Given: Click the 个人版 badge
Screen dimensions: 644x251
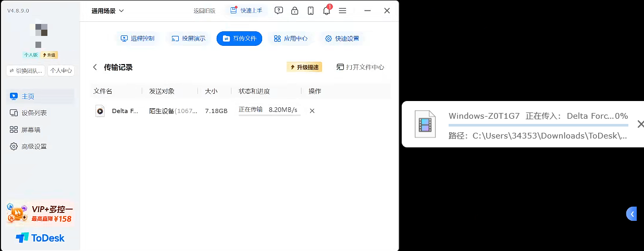Looking at the screenshot, I should [x=31, y=55].
